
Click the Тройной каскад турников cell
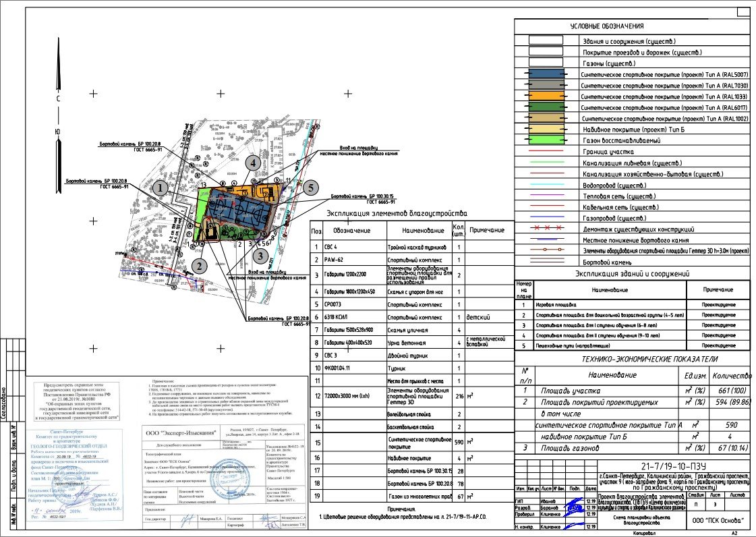[x=419, y=247]
